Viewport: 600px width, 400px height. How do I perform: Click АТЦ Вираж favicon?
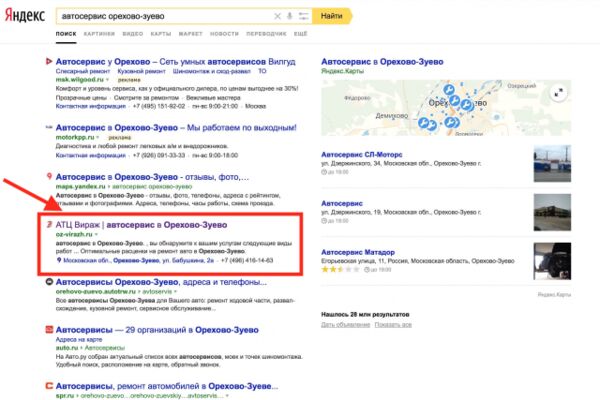[x=49, y=224]
